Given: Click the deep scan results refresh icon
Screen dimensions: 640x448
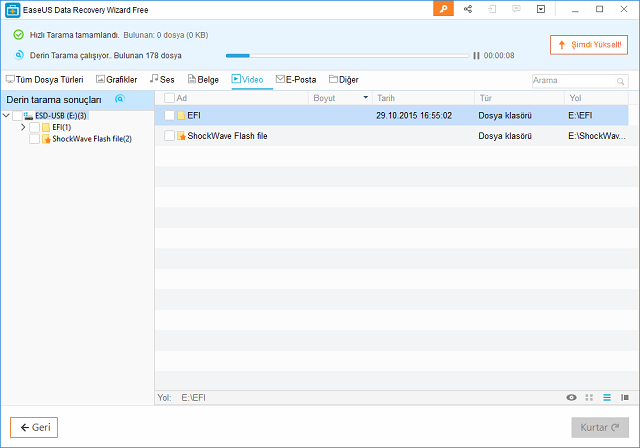Looking at the screenshot, I should tap(120, 99).
